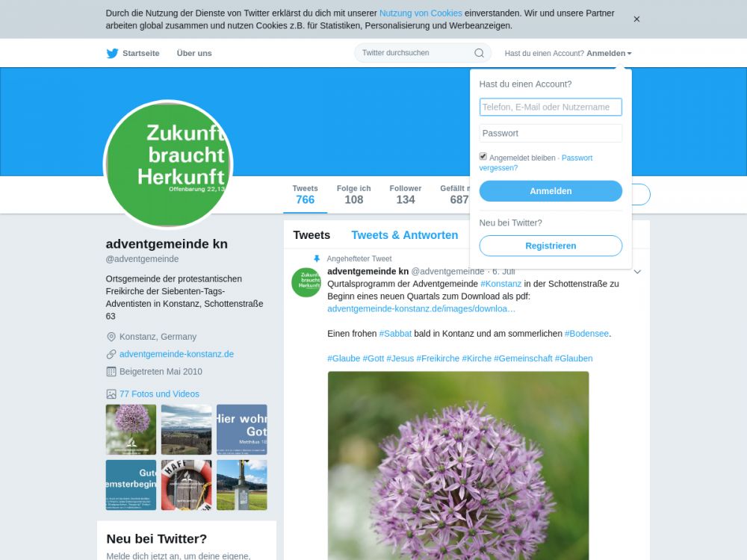Image resolution: width=747 pixels, height=560 pixels.
Task: Expand the pinned tweet options chevron
Action: 637,272
